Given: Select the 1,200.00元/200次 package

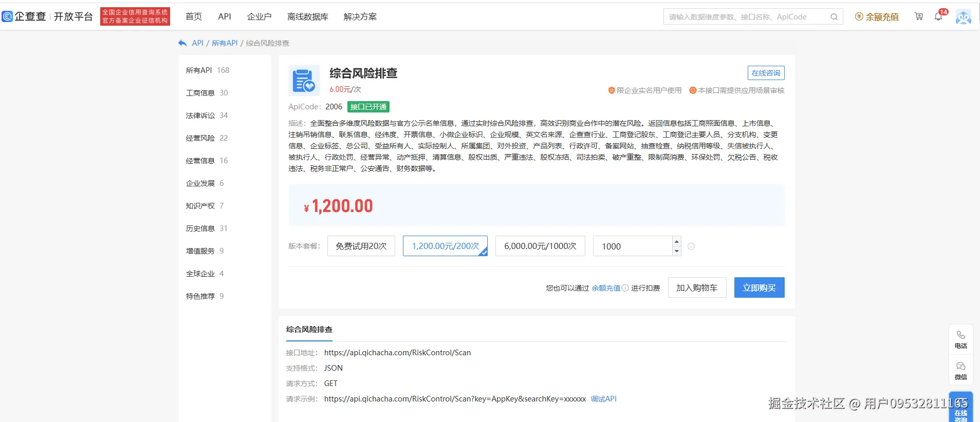Looking at the screenshot, I should (x=445, y=246).
